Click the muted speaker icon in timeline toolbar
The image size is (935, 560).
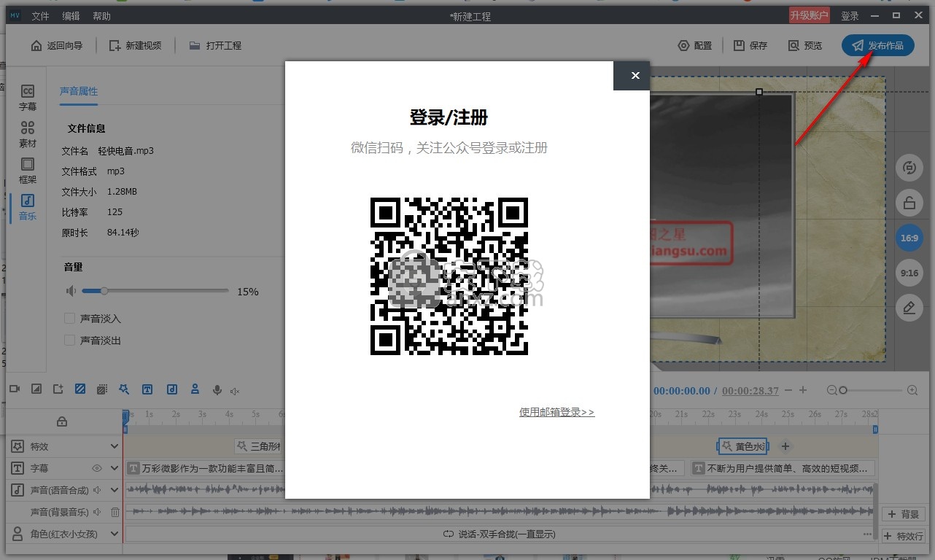(235, 392)
